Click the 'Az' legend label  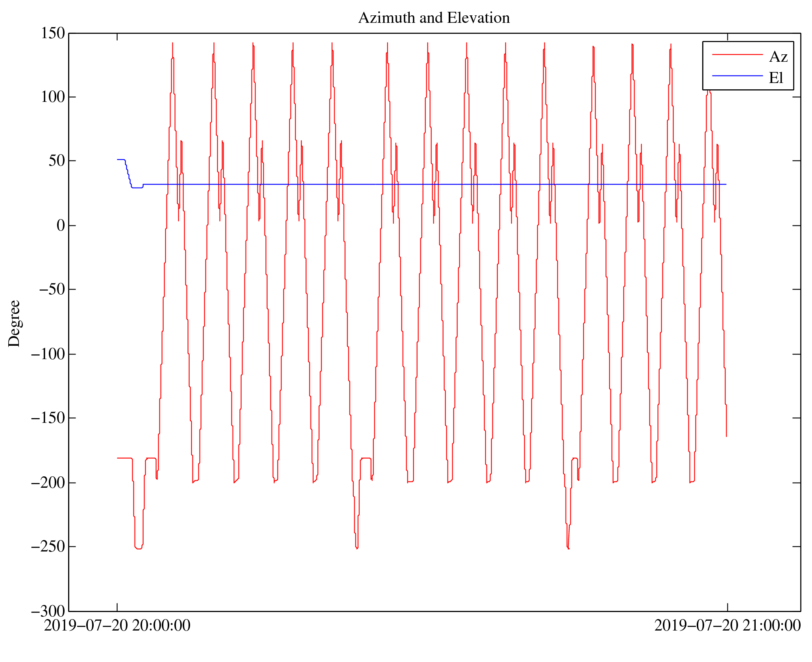(x=778, y=57)
